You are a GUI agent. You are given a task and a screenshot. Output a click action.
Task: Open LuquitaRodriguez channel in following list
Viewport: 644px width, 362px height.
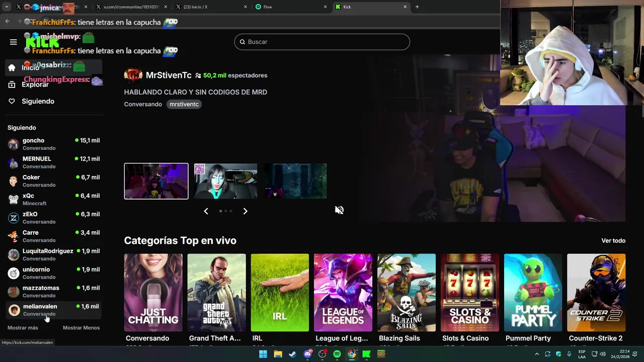[x=53, y=255]
